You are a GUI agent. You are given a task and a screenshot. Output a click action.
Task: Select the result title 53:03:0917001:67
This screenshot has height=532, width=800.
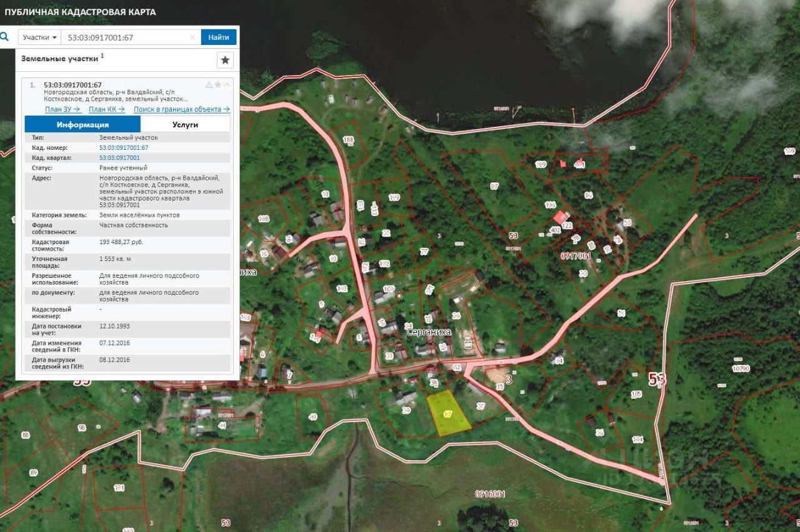point(72,85)
